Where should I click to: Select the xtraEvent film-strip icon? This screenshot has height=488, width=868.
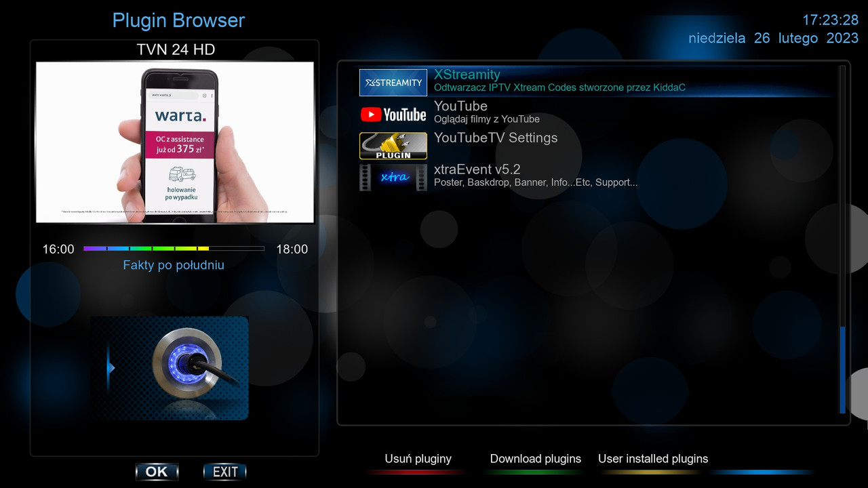point(393,178)
